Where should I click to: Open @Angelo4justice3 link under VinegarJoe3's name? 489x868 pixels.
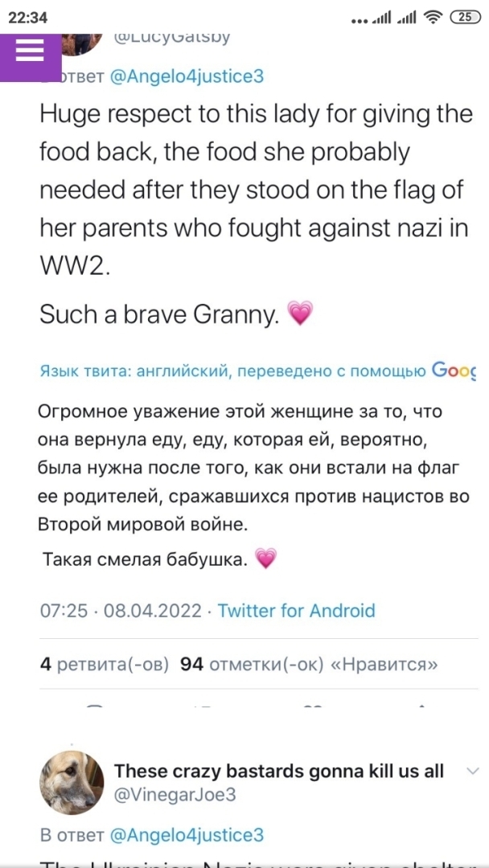click(186, 835)
